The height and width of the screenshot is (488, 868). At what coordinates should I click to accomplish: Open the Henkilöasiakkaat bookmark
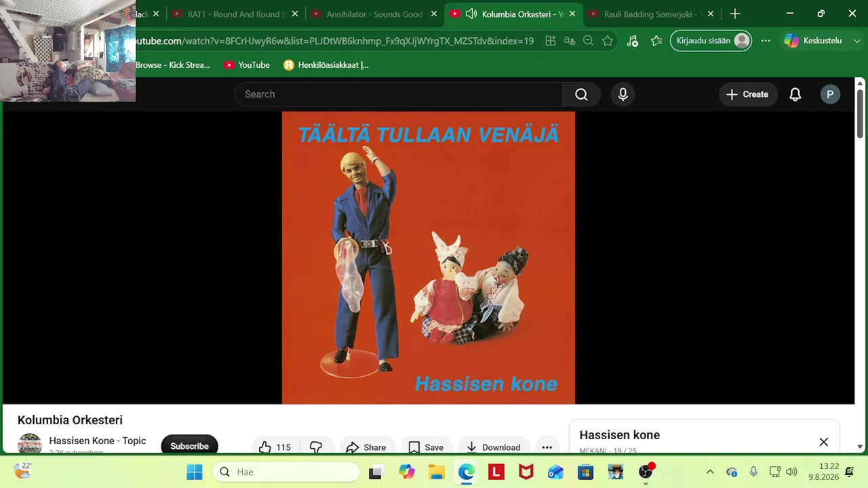click(x=326, y=65)
